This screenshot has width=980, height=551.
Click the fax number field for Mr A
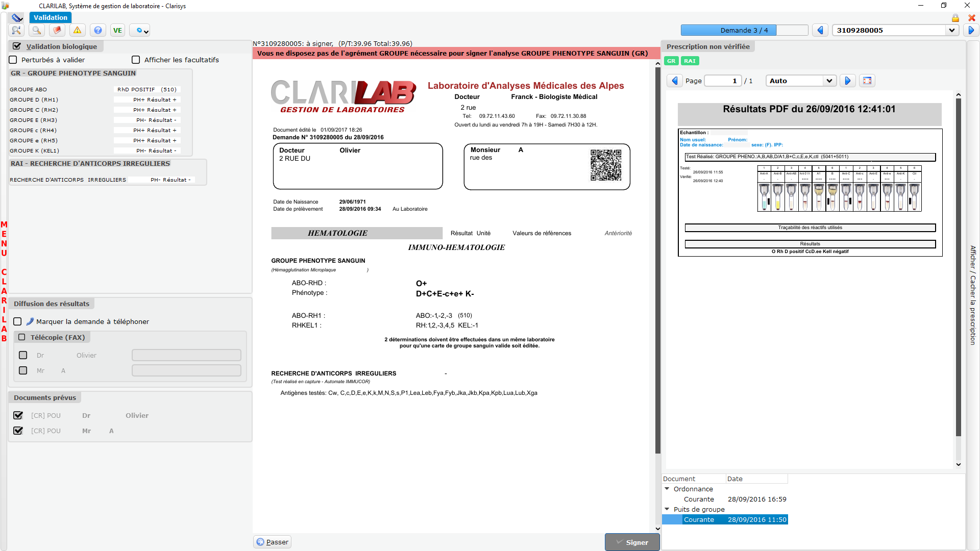(x=186, y=370)
